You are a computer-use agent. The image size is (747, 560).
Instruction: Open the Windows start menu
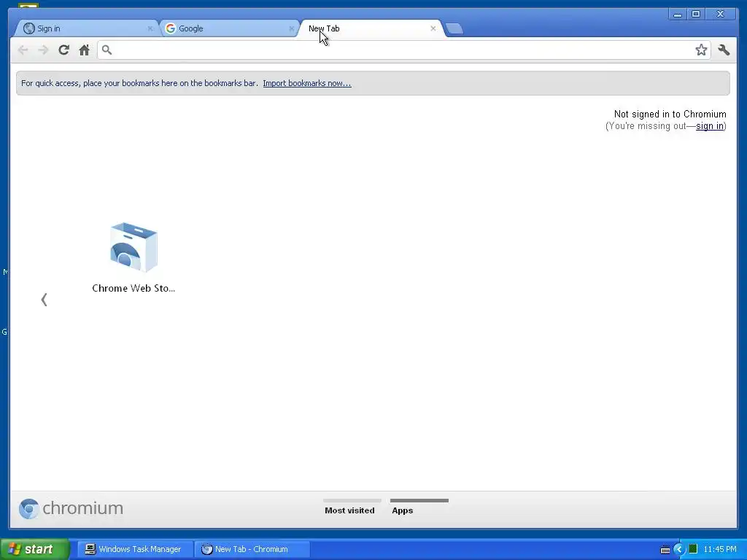point(34,549)
